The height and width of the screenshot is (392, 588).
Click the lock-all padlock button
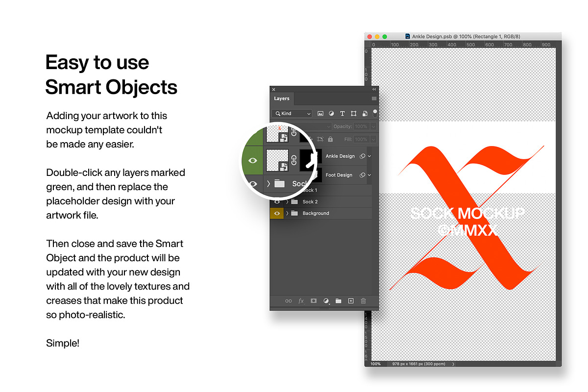[330, 139]
